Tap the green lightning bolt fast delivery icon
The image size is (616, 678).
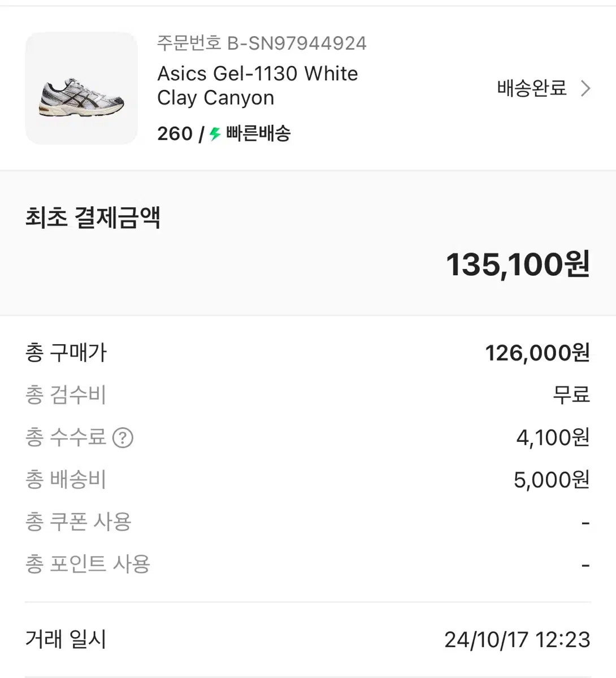[x=215, y=134]
